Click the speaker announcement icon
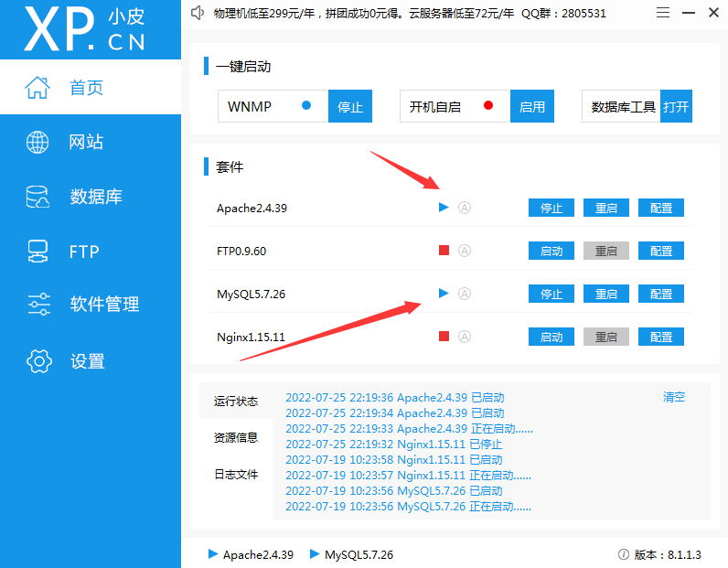This screenshot has height=568, width=728. [198, 13]
